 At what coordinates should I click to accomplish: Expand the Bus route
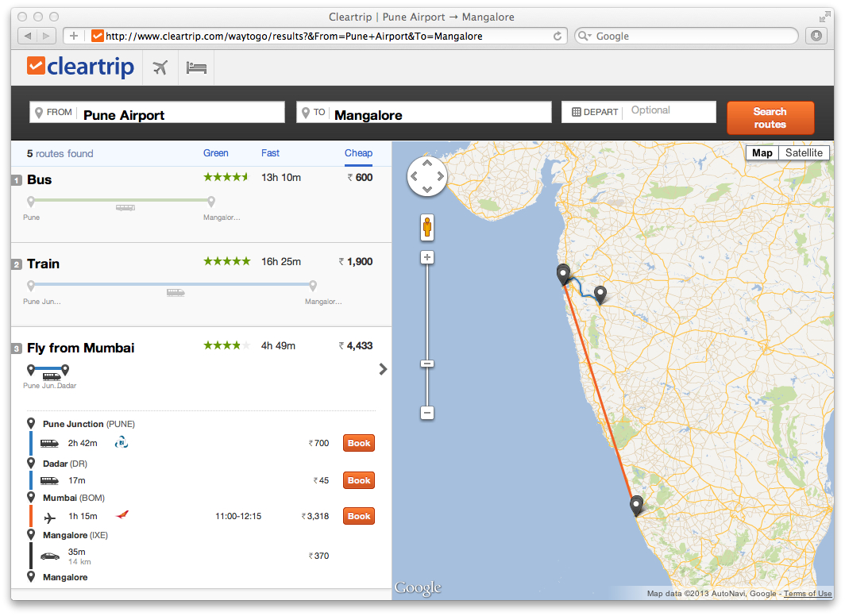point(201,205)
